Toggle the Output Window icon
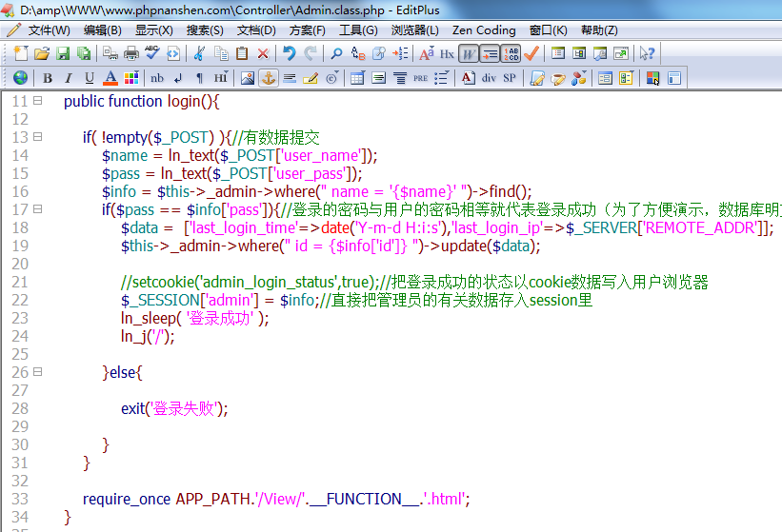 point(600,53)
